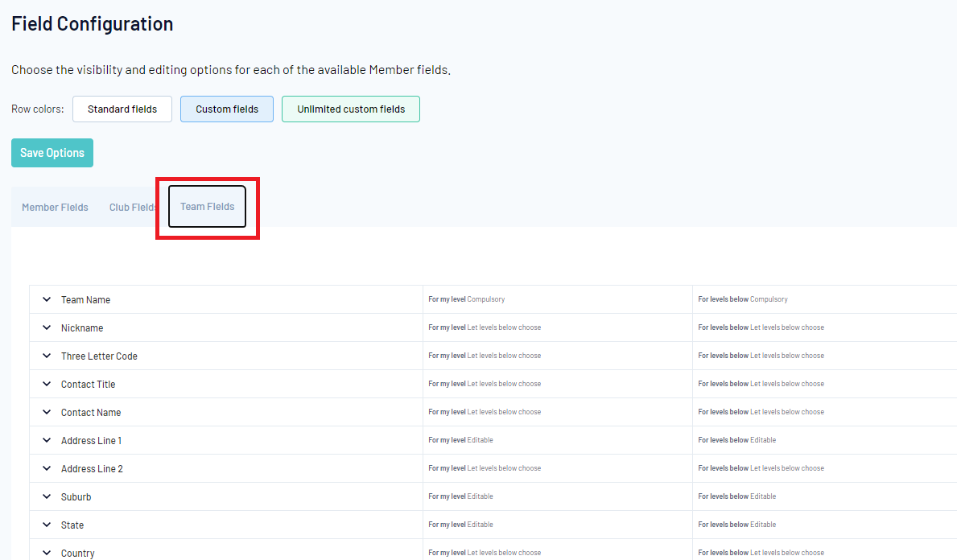
Task: Click Three Letter Code 'For levels below' cell
Action: 824,356
